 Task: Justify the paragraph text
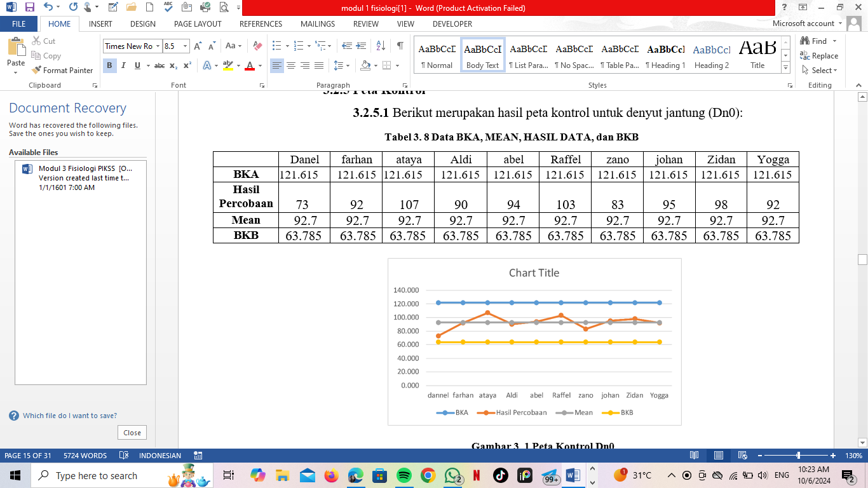319,65
